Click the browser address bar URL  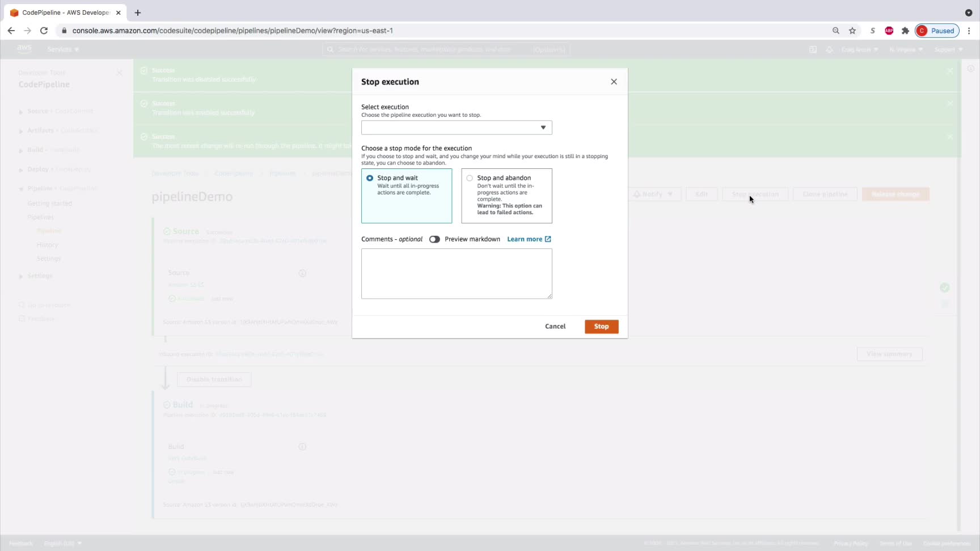[x=233, y=31]
